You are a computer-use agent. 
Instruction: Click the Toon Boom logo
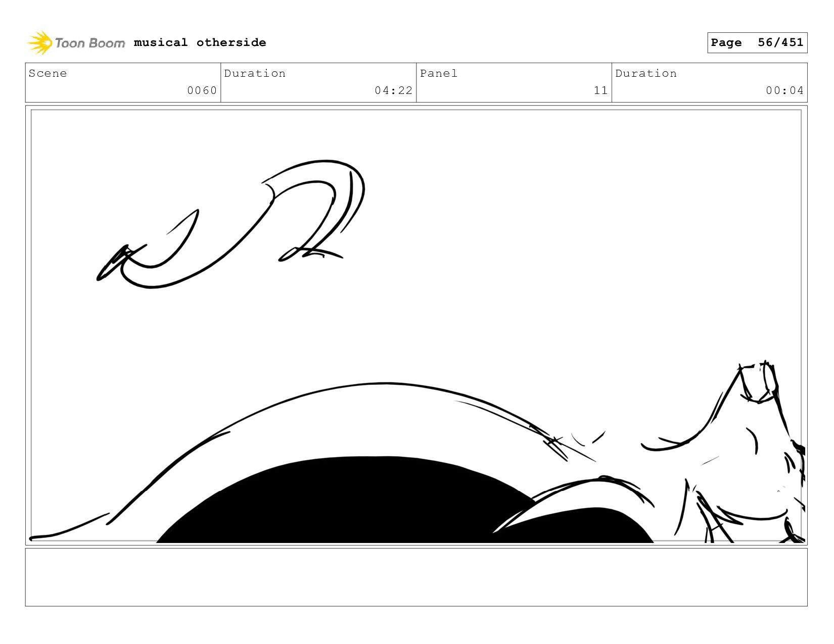coord(76,42)
